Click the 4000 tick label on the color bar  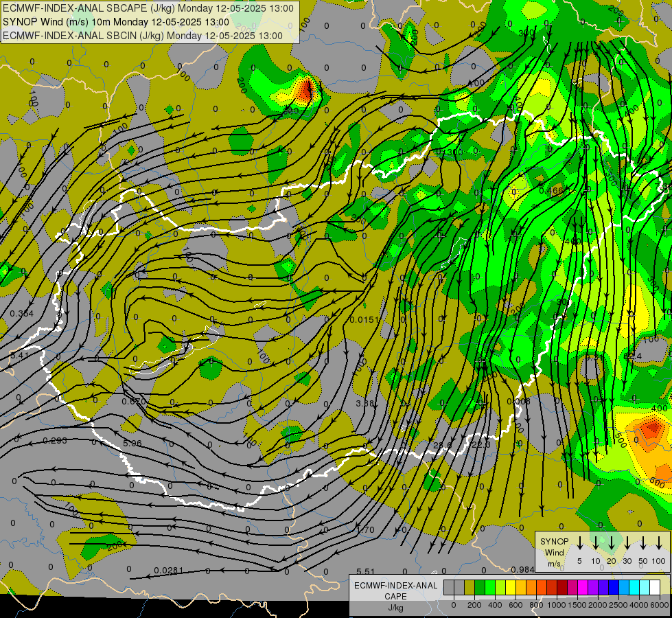coord(639,605)
